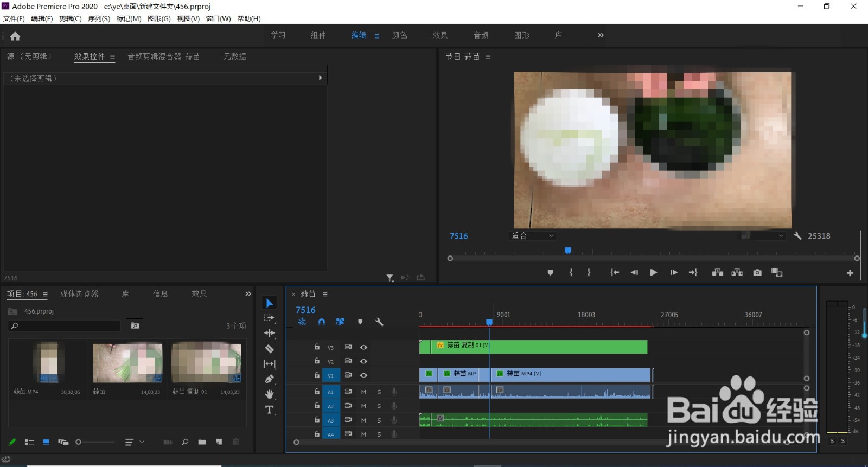Switch to 颜色 workspace

[400, 35]
